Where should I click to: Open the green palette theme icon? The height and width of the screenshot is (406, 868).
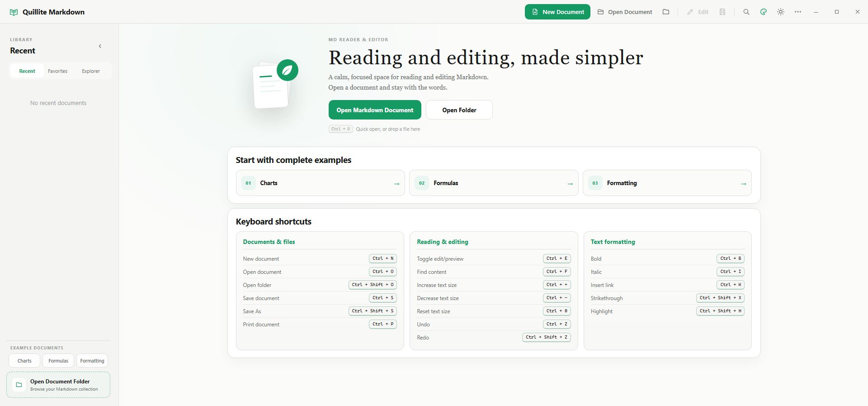click(764, 12)
